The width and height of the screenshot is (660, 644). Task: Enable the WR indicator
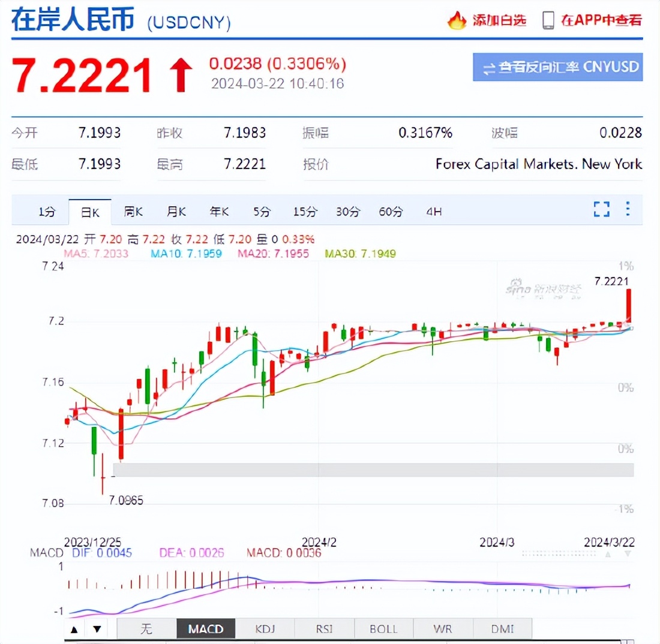(x=442, y=628)
